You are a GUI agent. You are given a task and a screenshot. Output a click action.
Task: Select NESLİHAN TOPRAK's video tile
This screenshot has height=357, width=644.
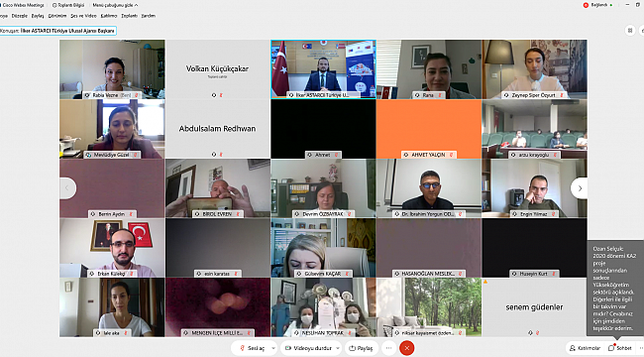tap(323, 307)
